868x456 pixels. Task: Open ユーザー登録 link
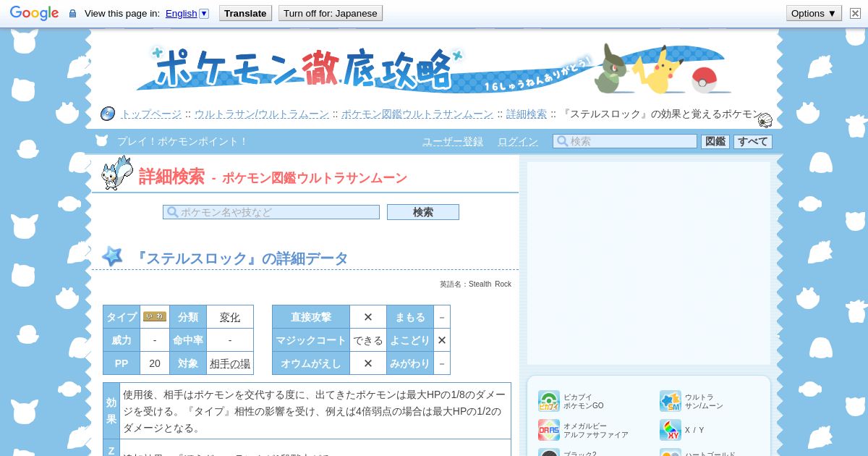453,141
